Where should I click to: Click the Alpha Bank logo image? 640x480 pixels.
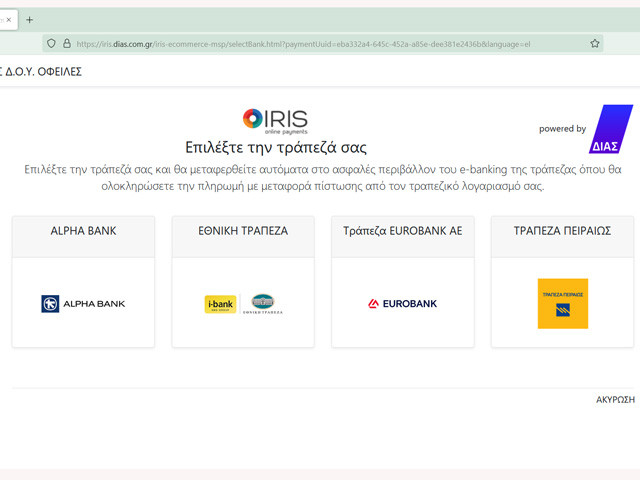[83, 303]
